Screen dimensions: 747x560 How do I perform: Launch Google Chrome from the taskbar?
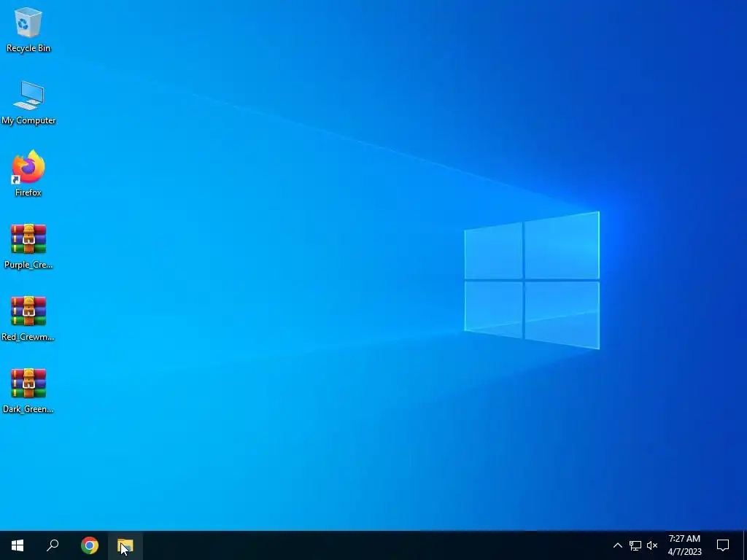click(90, 545)
